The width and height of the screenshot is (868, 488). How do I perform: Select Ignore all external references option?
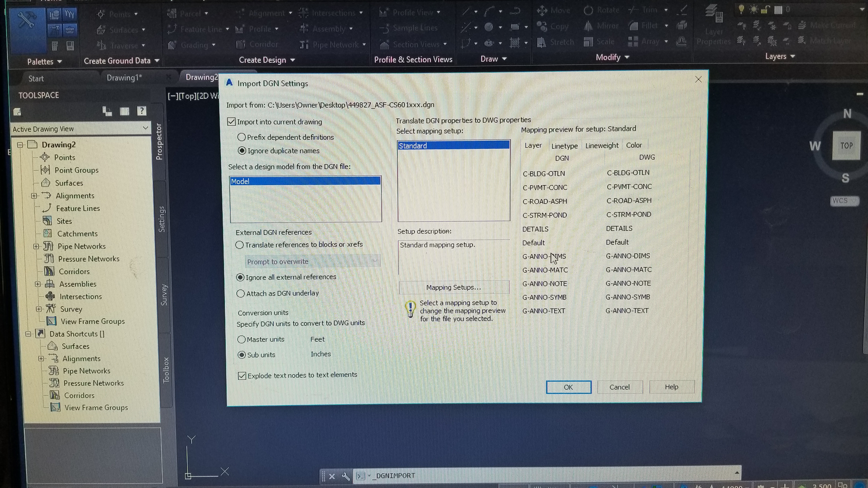tap(240, 277)
